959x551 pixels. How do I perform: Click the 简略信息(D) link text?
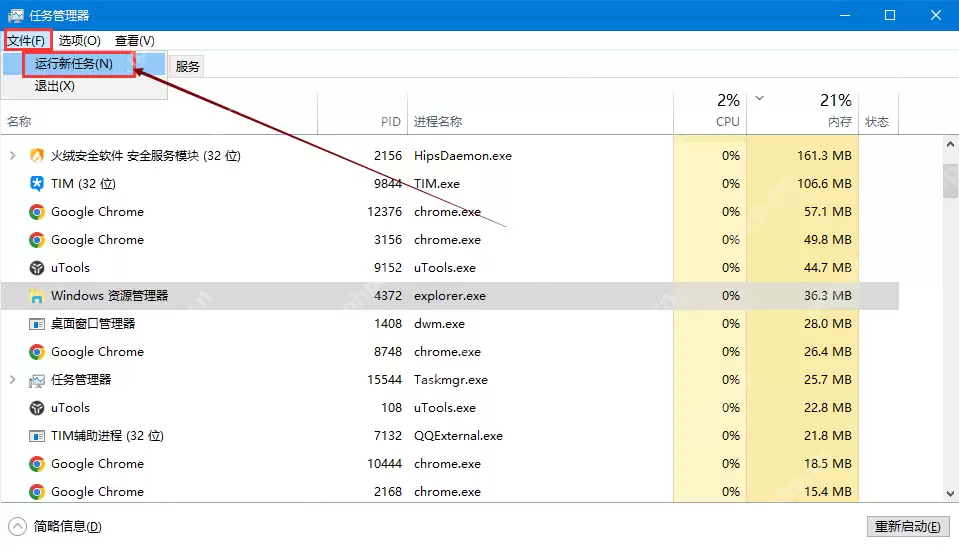tap(67, 526)
